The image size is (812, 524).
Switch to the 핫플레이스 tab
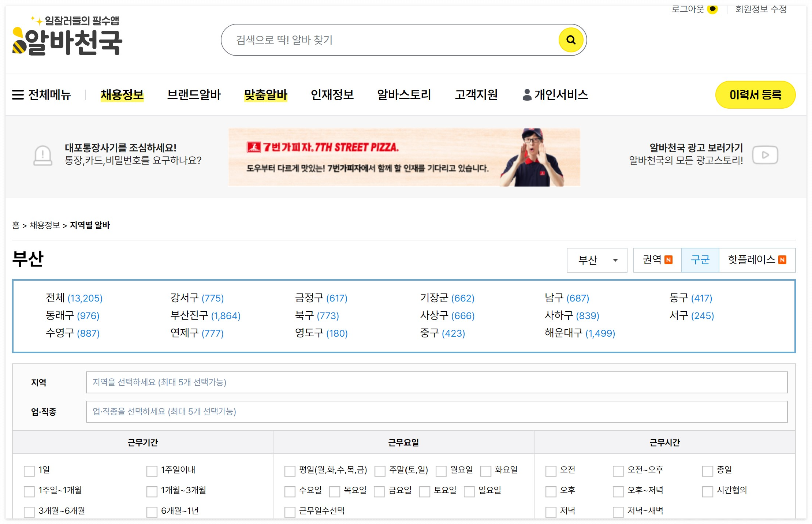coord(757,260)
